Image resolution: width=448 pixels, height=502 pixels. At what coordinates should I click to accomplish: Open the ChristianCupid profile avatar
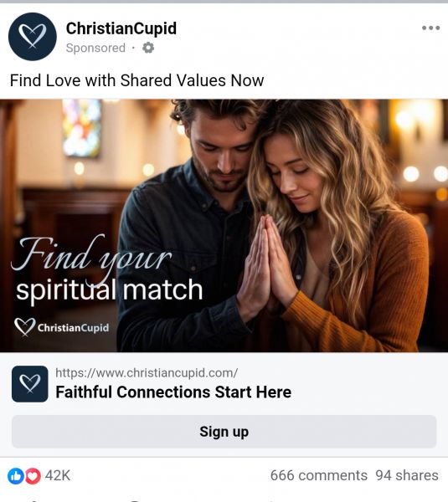click(x=33, y=37)
